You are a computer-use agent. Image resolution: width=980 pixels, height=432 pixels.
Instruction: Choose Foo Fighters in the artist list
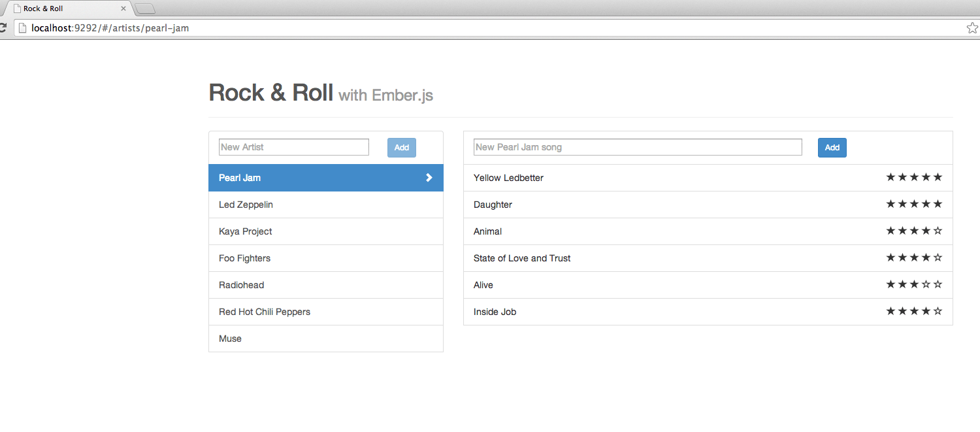(x=245, y=258)
